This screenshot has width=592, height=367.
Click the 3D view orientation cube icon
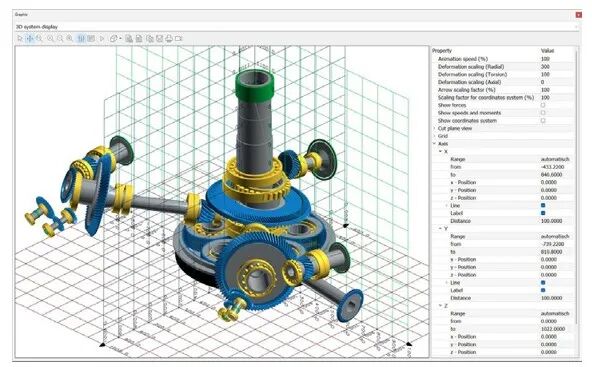point(113,39)
